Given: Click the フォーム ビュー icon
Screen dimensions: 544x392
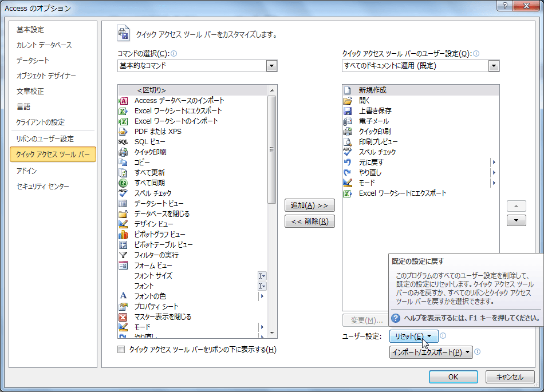Looking at the screenshot, I should click(123, 266).
